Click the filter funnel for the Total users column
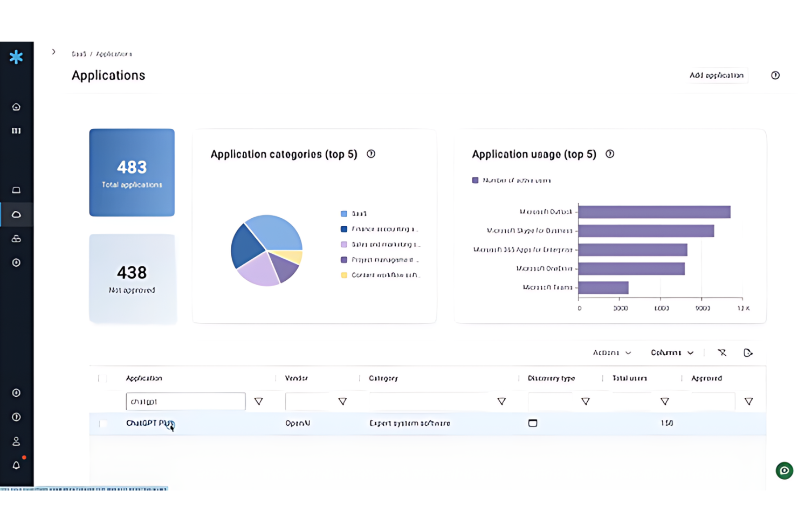The height and width of the screenshot is (532, 798). [665, 401]
